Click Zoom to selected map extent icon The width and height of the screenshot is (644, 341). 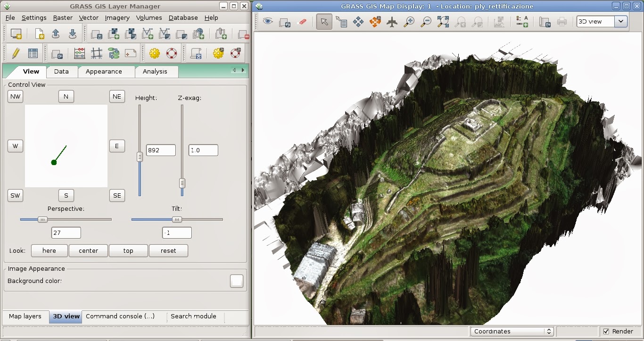[443, 22]
